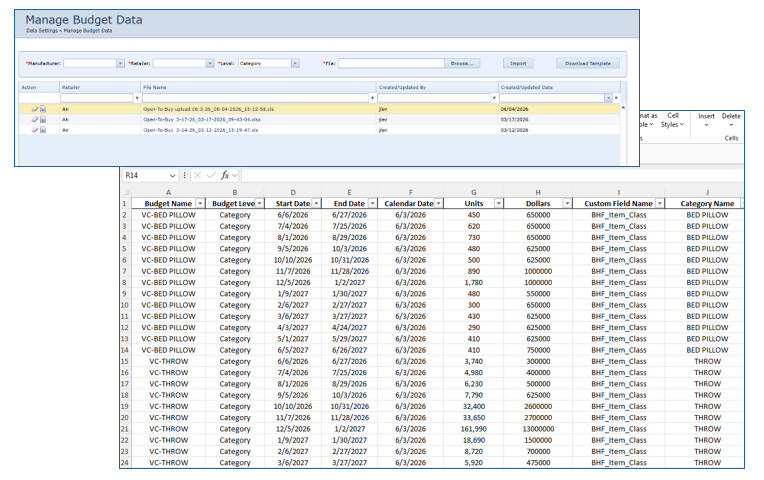Select Excel column H header
Image resolution: width=764 pixels, height=480 pixels.
pos(538,192)
